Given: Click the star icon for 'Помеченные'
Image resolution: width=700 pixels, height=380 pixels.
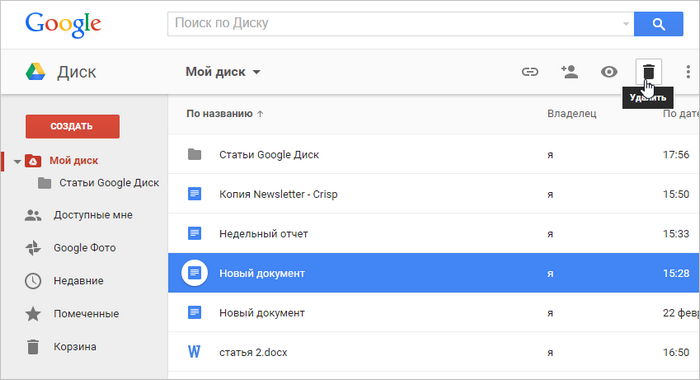Looking at the screenshot, I should click(x=33, y=313).
